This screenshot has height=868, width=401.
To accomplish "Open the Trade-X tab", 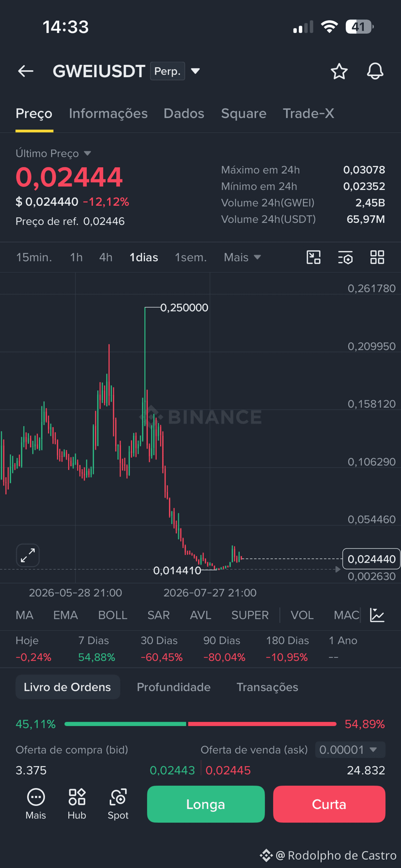I will tap(308, 113).
